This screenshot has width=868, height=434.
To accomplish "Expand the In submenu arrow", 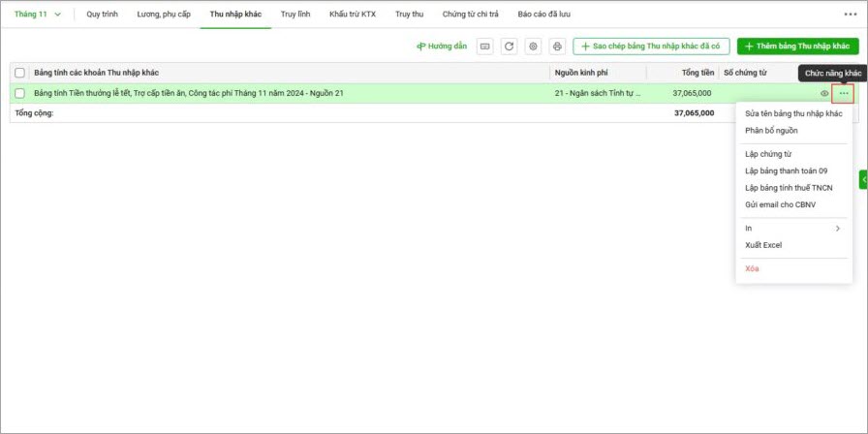I will [x=837, y=229].
